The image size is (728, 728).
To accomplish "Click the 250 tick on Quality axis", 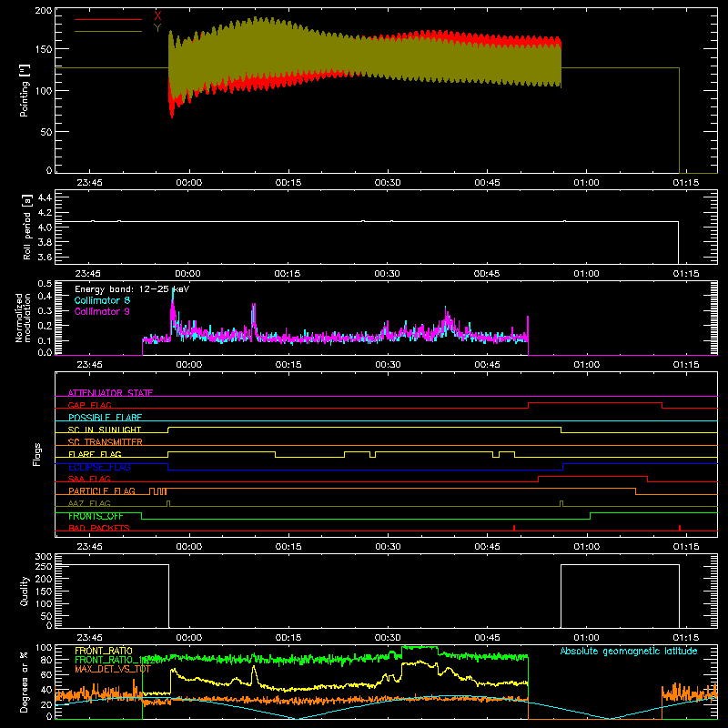I will pos(43,566).
